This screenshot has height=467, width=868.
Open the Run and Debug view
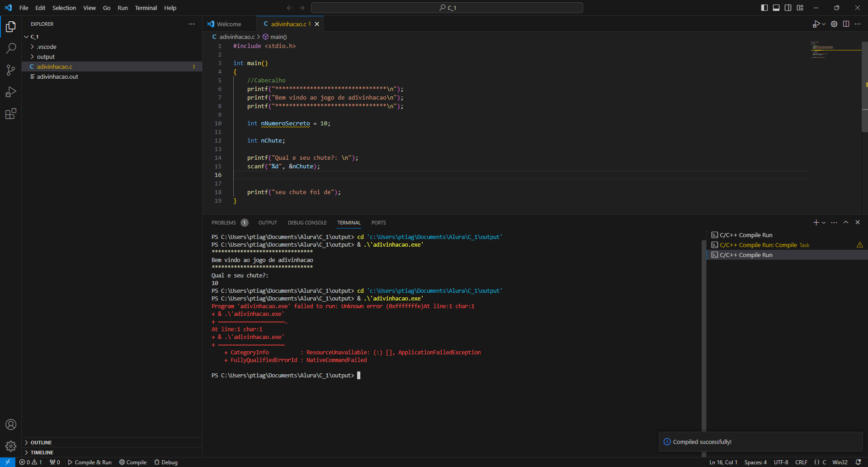point(11,92)
